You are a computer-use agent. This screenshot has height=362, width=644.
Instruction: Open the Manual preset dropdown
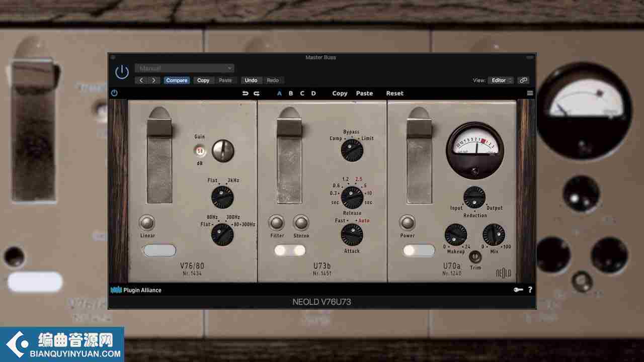coord(185,68)
